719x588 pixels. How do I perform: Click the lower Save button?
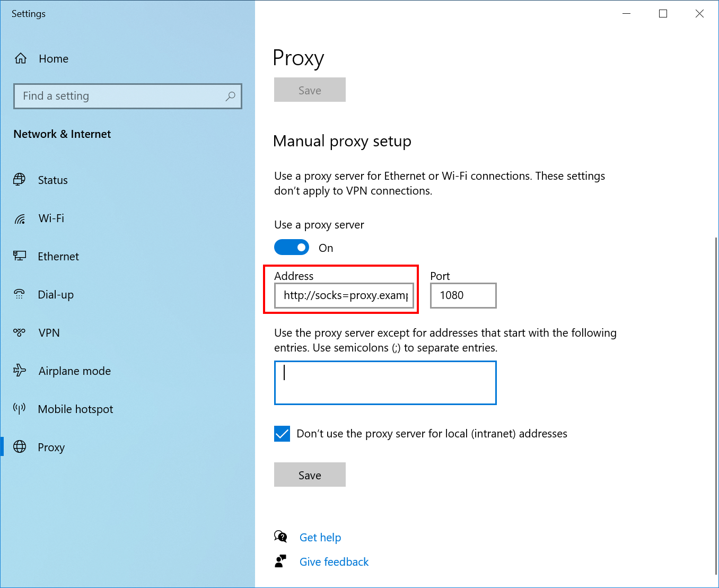click(x=310, y=475)
